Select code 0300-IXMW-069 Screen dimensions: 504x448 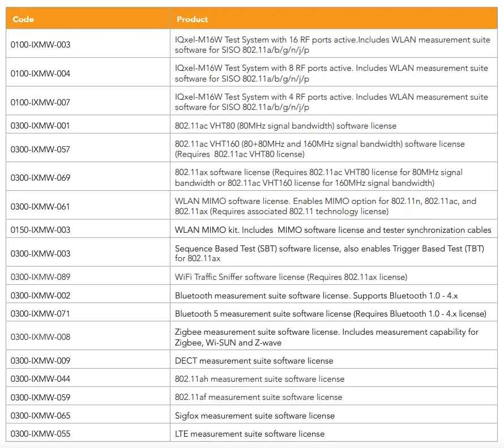[x=41, y=178]
